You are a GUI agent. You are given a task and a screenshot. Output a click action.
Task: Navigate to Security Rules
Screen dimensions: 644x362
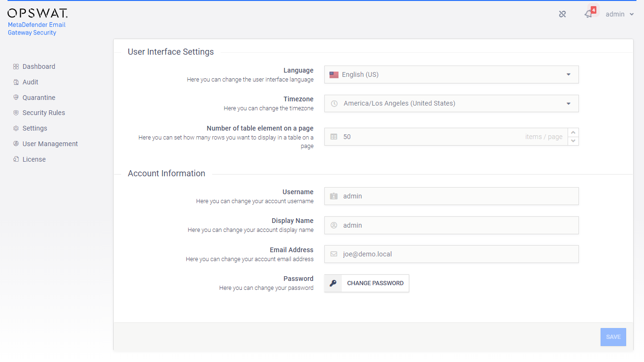tap(44, 113)
